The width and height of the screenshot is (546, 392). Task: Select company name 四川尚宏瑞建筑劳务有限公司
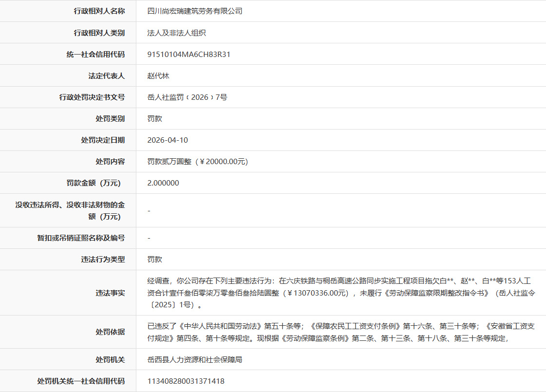pos(195,11)
